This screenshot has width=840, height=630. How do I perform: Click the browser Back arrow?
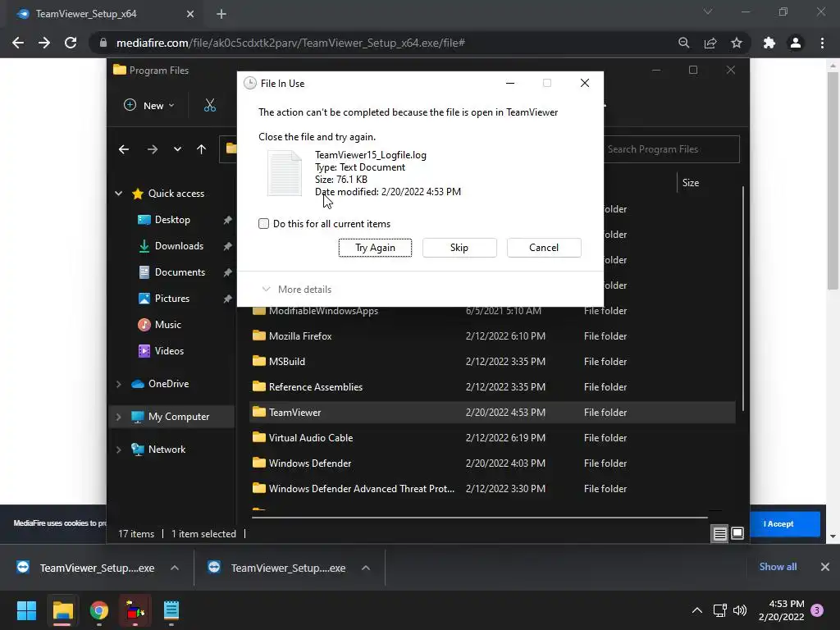pos(18,43)
